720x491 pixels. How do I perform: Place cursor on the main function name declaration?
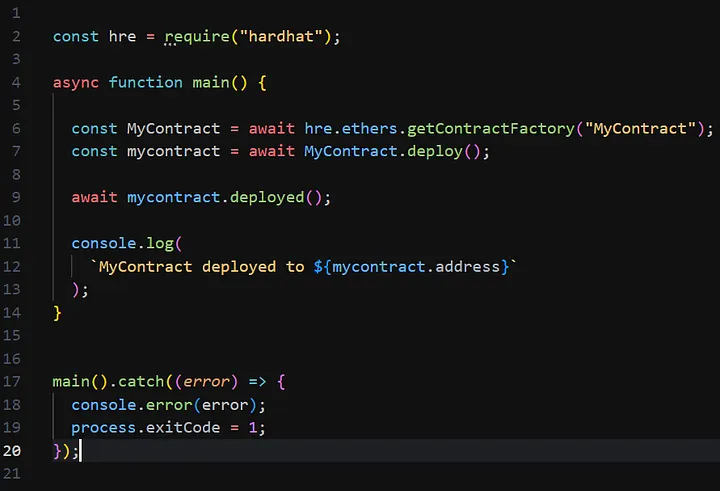[211, 82]
